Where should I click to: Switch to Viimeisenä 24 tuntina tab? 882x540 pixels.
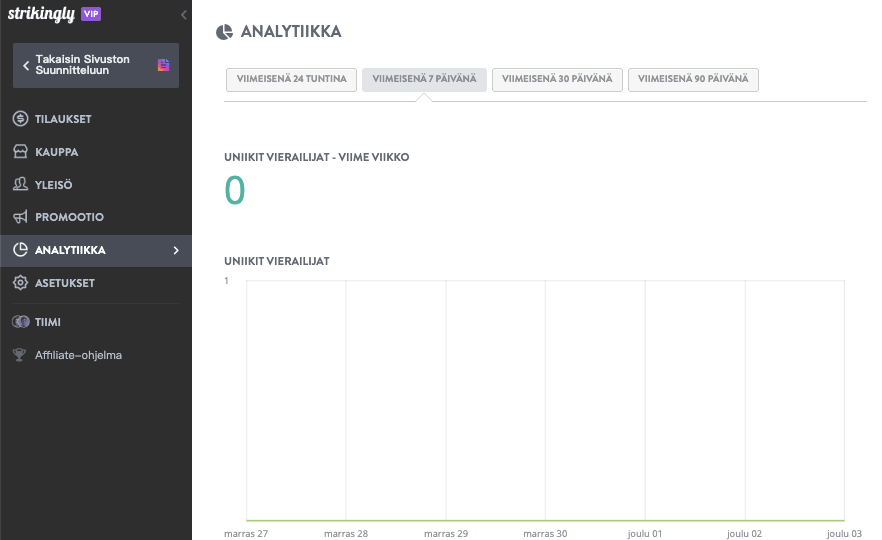(291, 79)
